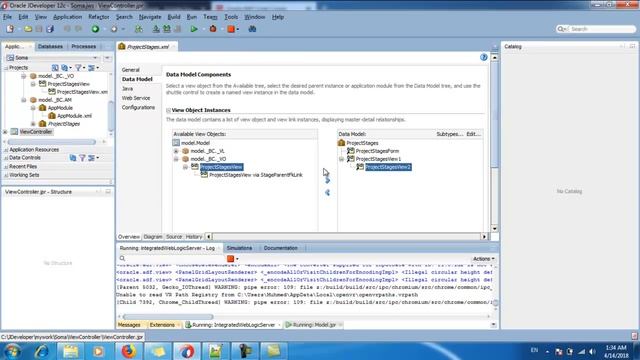Screen dimensions: 640x360
Task: Expand model._BC._VL in available objects
Action: 176,151
